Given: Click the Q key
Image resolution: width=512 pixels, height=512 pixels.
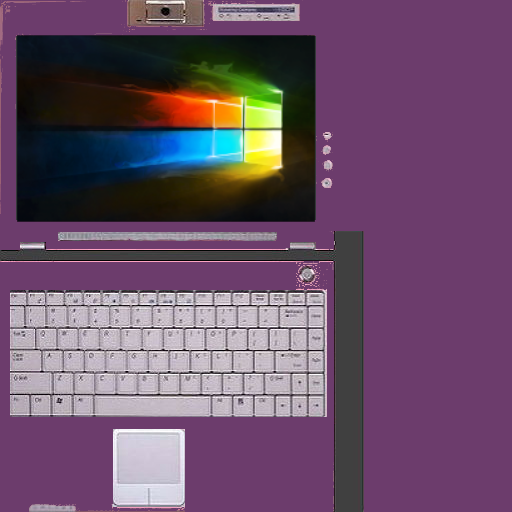Looking at the screenshot, I should click(x=46, y=339).
